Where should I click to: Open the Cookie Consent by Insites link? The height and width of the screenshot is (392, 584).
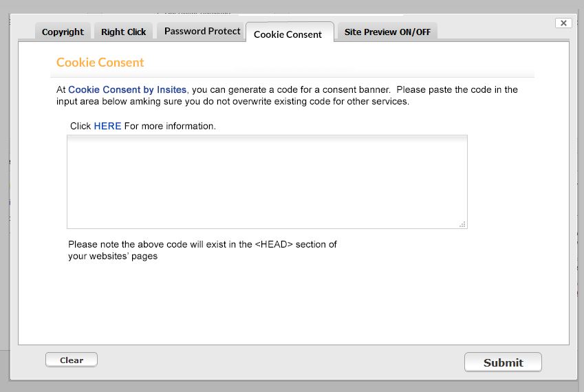[x=127, y=89]
